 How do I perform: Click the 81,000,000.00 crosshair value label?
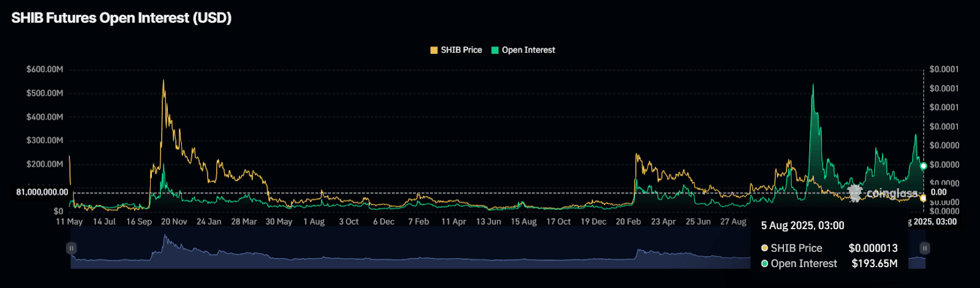pos(42,192)
